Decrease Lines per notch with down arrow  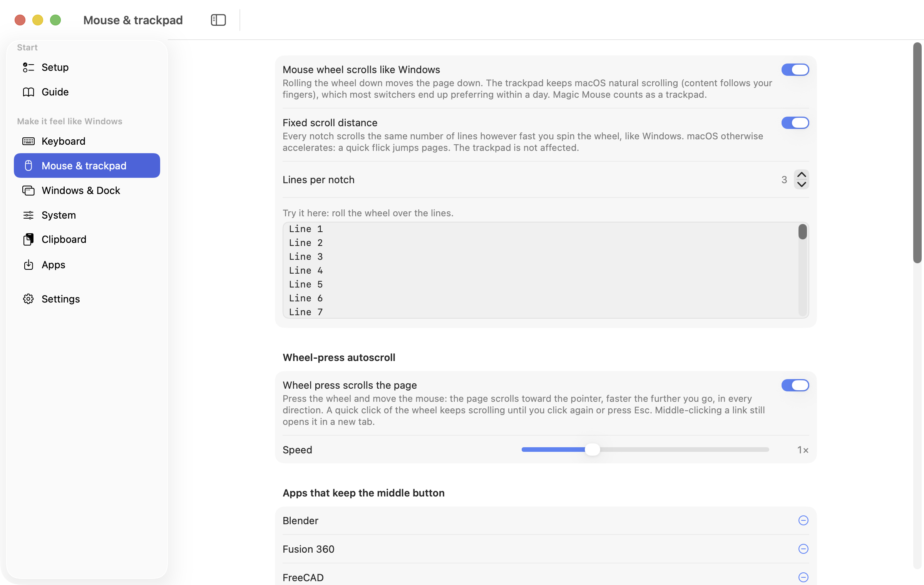802,184
